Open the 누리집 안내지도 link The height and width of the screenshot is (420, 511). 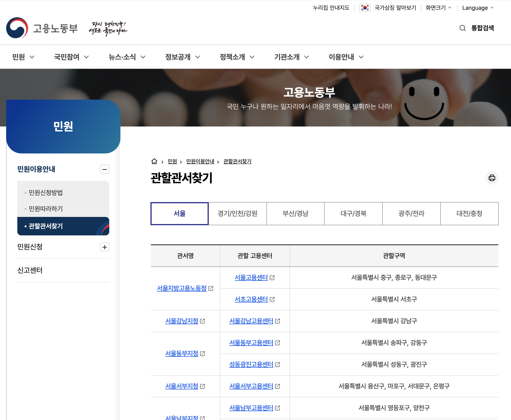tap(331, 8)
